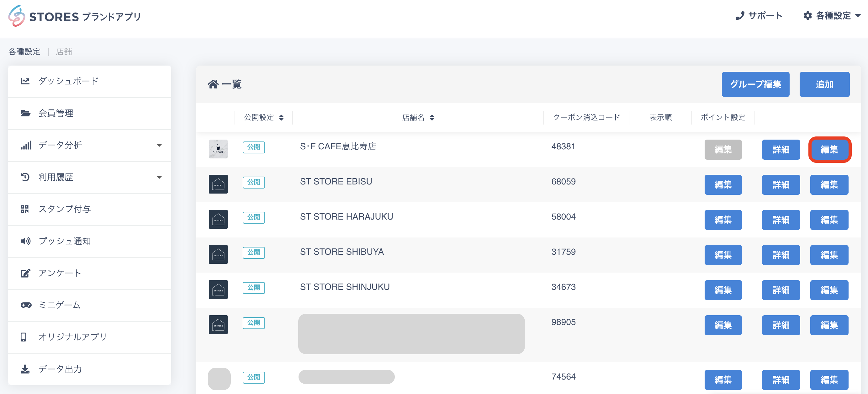Toggle 公開 badge for ST STORE EBISU
Image resolution: width=868 pixels, height=394 pixels.
pyautogui.click(x=253, y=182)
